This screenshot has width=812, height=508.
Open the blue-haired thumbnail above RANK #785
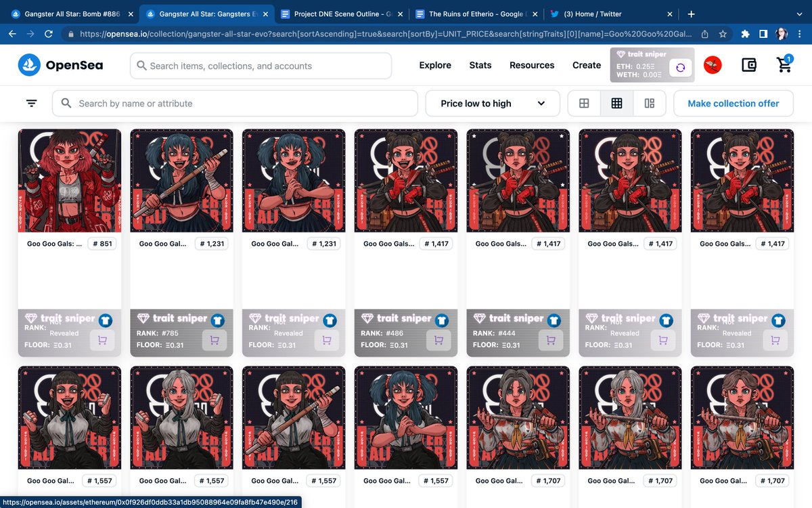(x=182, y=181)
